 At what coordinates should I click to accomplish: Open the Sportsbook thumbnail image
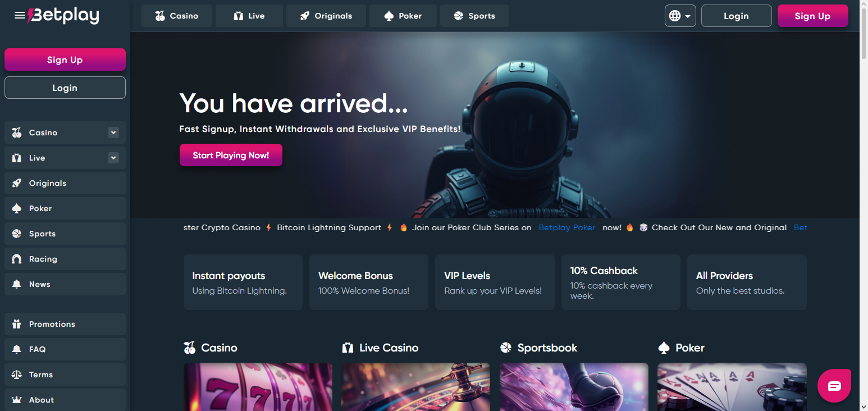[x=574, y=386]
